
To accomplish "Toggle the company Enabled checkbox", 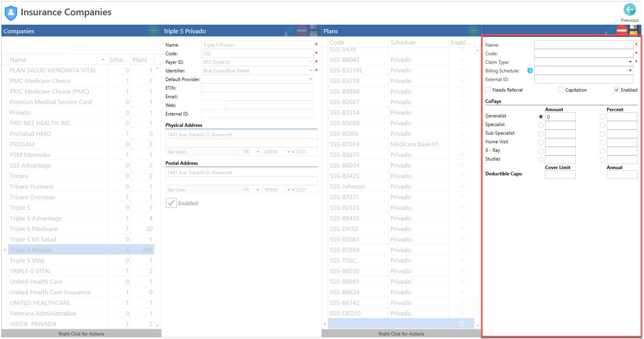I will click(x=171, y=203).
